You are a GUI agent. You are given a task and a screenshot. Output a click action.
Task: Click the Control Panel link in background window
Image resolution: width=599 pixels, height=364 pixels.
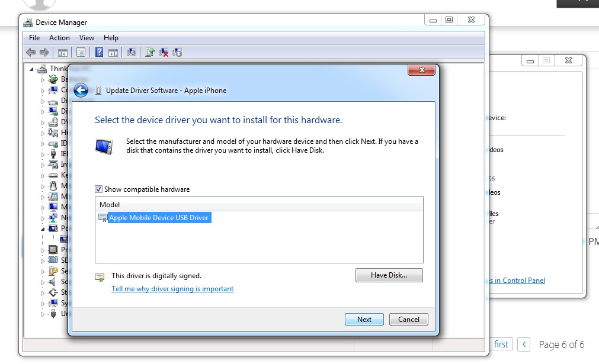(x=518, y=281)
